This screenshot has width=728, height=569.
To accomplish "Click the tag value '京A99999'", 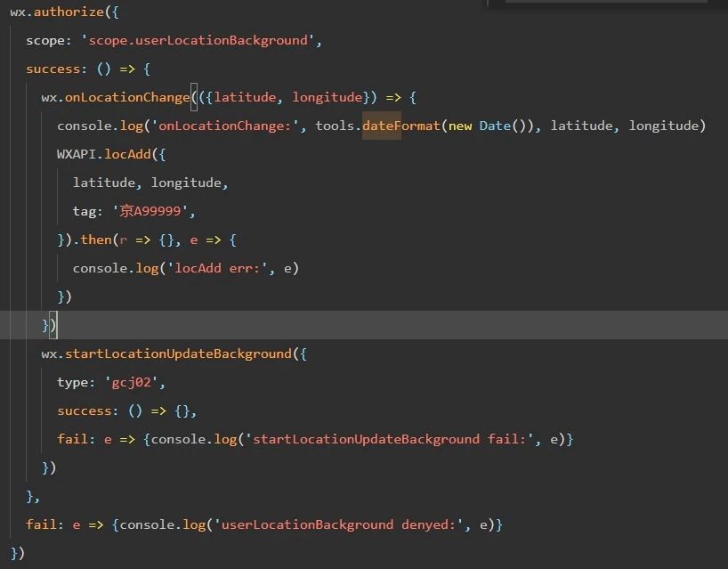I will pyautogui.click(x=150, y=211).
